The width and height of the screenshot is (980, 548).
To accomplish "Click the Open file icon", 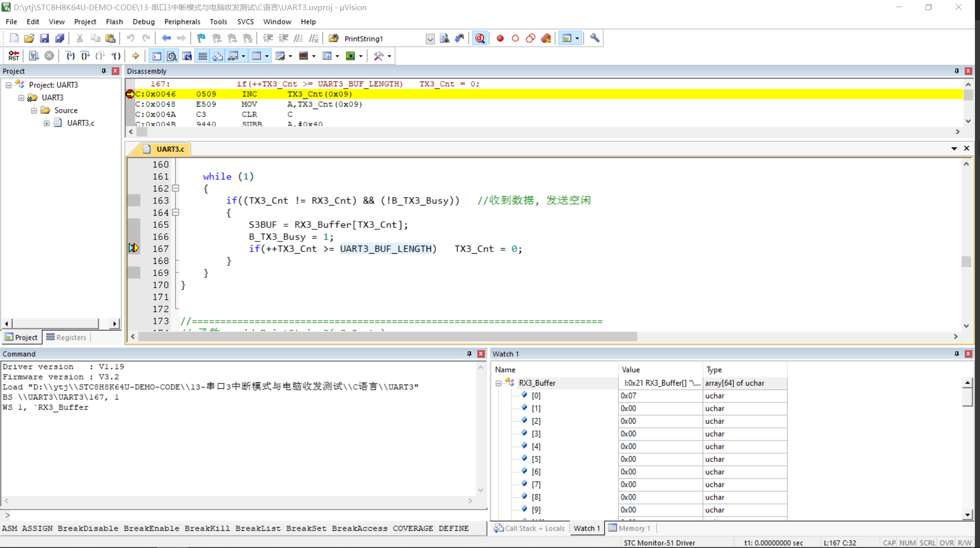I will click(29, 39).
